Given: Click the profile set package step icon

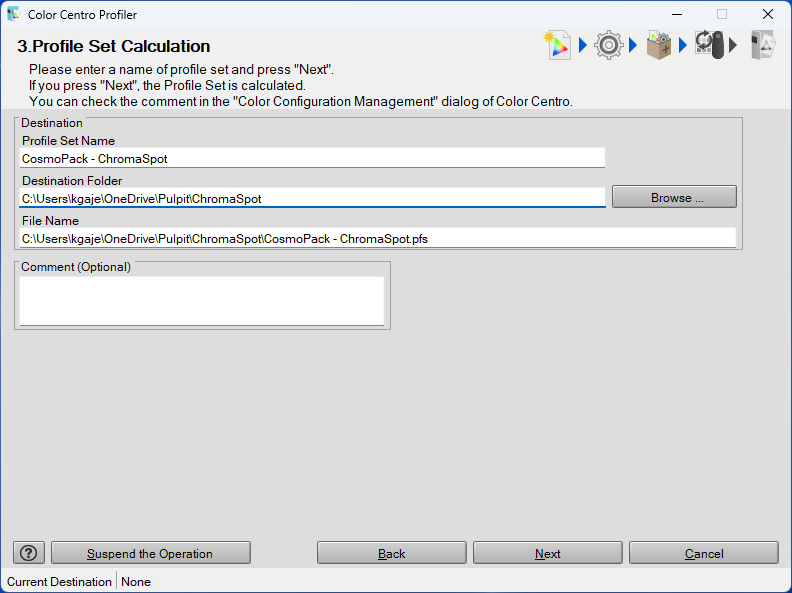Looking at the screenshot, I should click(659, 45).
